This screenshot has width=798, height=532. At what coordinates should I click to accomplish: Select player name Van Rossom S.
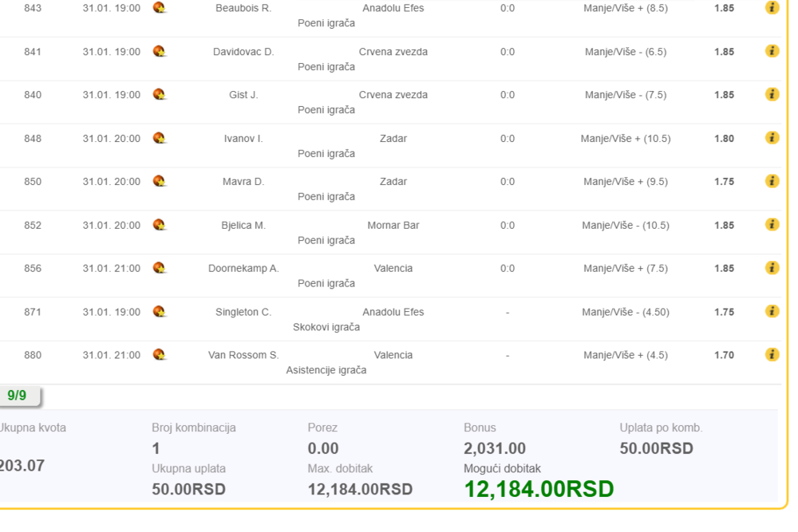tap(243, 356)
